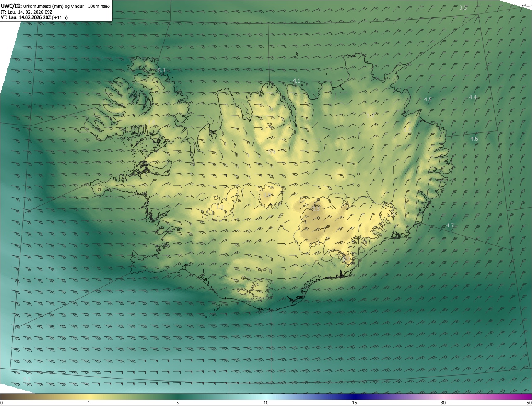This screenshot has height=406, width=532.
Task: Click the 'UWC/IG: Úrkomumætti' title line
Action: tap(55, 6)
